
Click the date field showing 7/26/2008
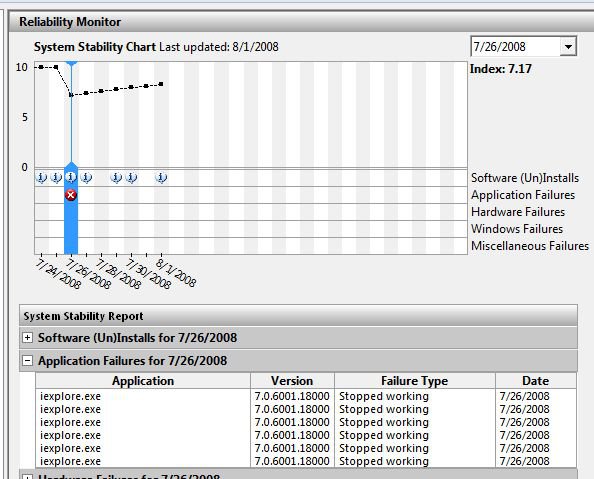515,47
